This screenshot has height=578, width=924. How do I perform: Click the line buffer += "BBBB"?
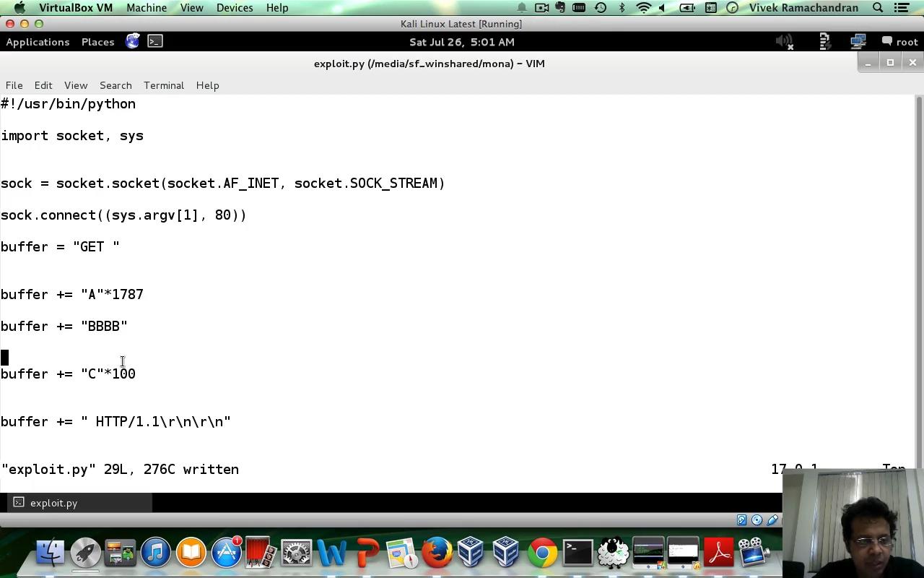[x=64, y=327]
